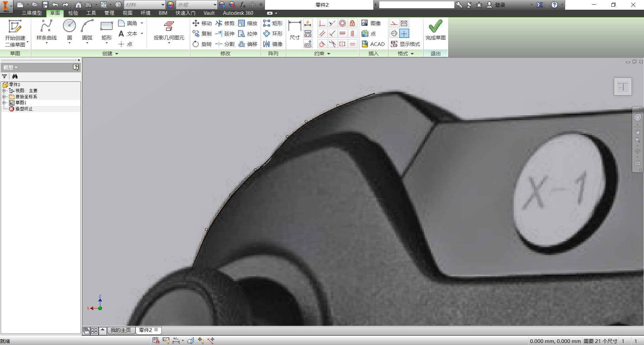Image resolution: width=644 pixels, height=345 pixels.
Task: Select the Circle (圆) sketch tool
Action: 69,30
